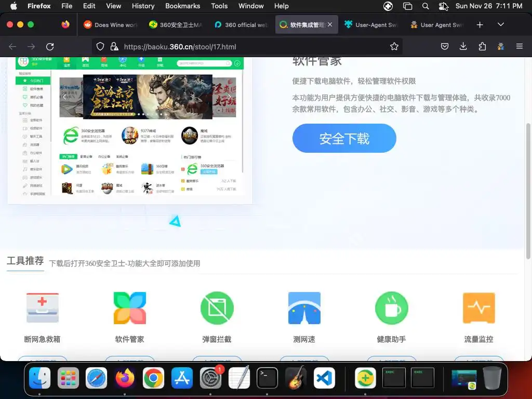This screenshot has width=532, height=399.
Task: Bookmark this page with the star icon
Action: coord(394,46)
